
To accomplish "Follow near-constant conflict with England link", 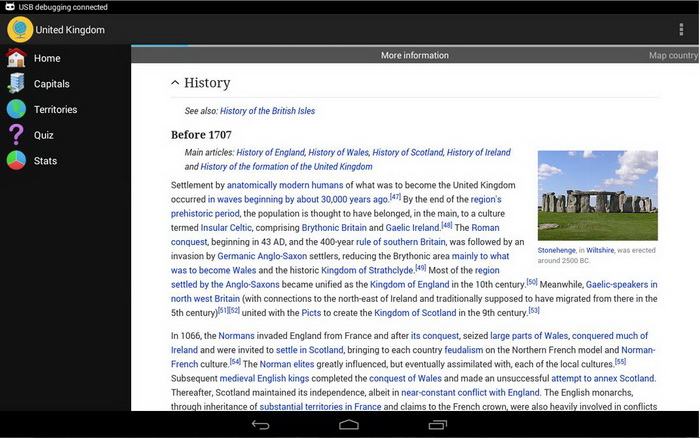I will coord(471,392).
